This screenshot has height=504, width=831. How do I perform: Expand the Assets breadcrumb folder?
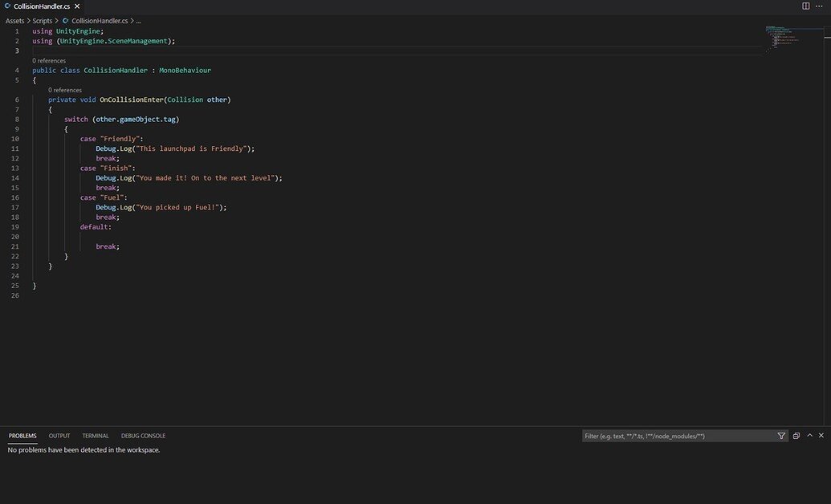(x=14, y=21)
